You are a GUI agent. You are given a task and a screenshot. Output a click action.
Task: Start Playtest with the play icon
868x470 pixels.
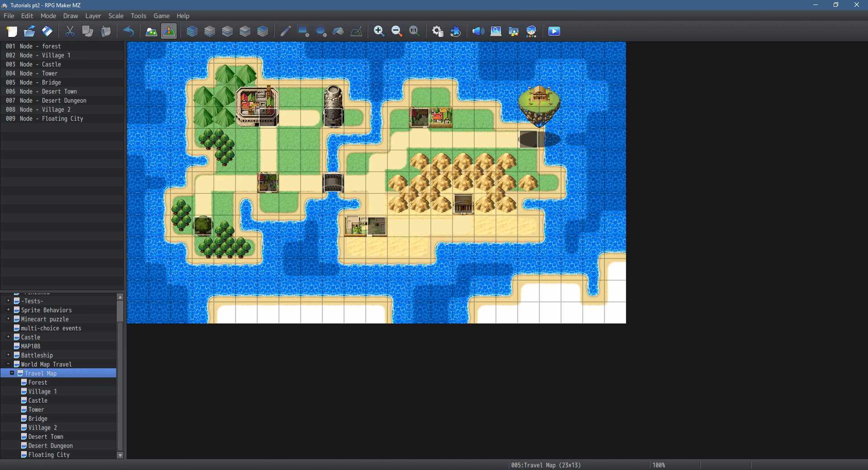554,31
